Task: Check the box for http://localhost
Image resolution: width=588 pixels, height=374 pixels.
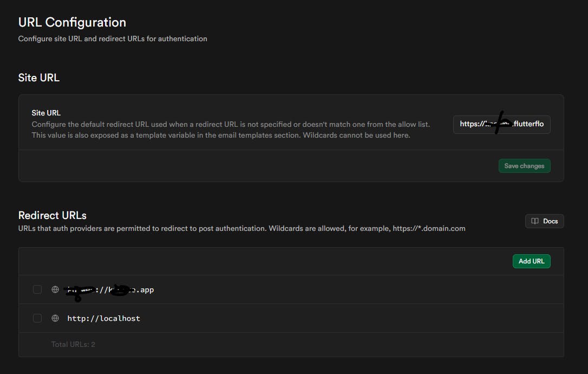Action: tap(37, 318)
